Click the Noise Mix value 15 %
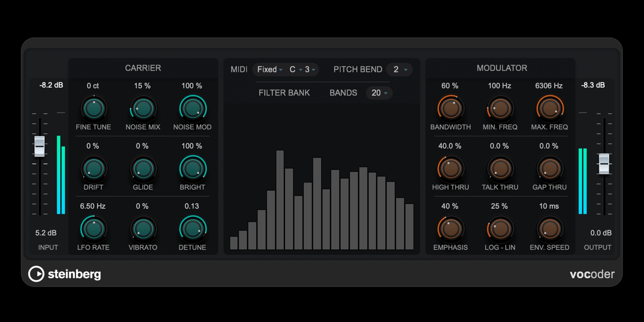 pos(142,86)
